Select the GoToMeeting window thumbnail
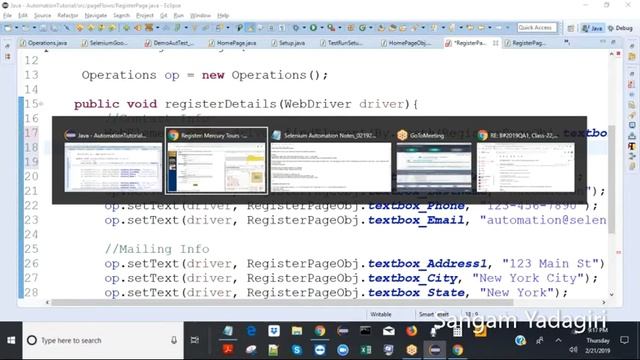640x360 pixels. (x=434, y=161)
